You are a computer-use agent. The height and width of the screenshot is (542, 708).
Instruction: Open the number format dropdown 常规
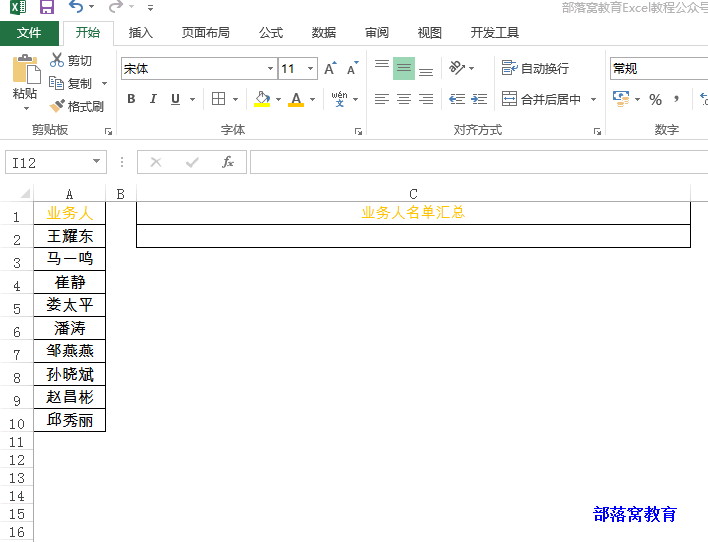[x=656, y=69]
